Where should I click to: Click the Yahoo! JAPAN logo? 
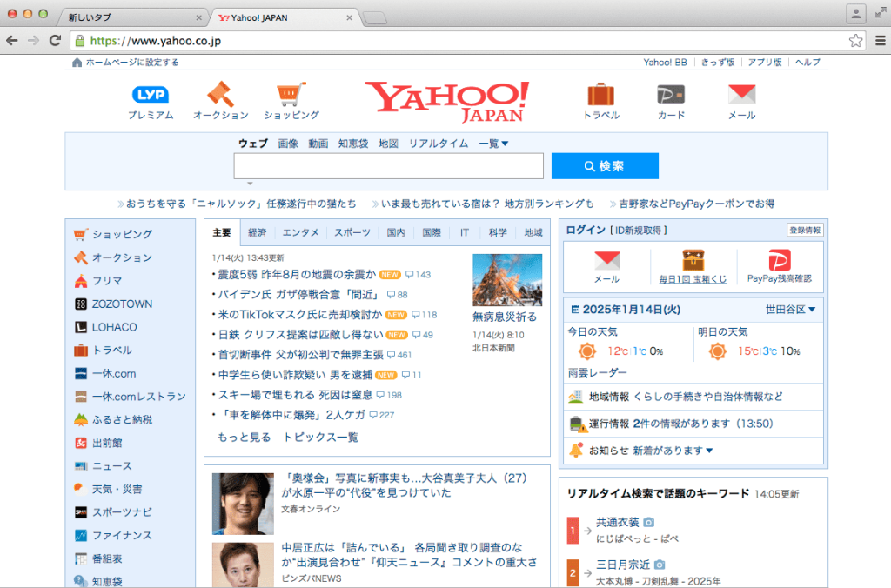click(447, 101)
